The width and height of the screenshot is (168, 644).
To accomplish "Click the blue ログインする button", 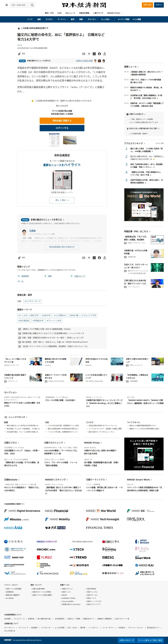I will [x=62, y=128].
